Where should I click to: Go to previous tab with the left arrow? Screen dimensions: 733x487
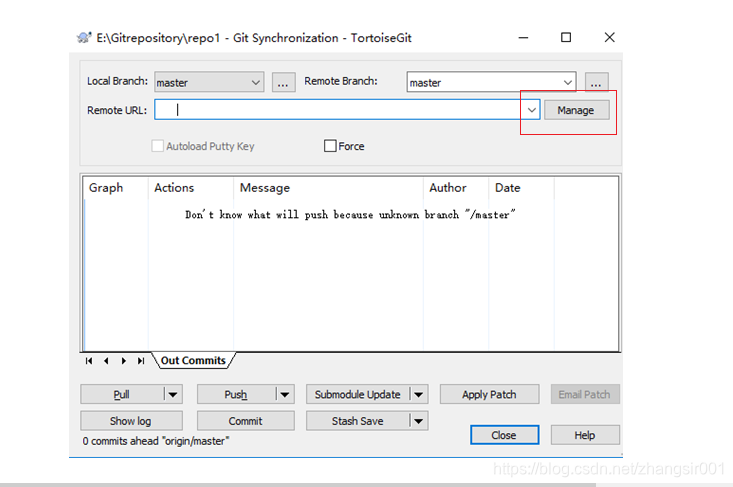click(x=106, y=361)
